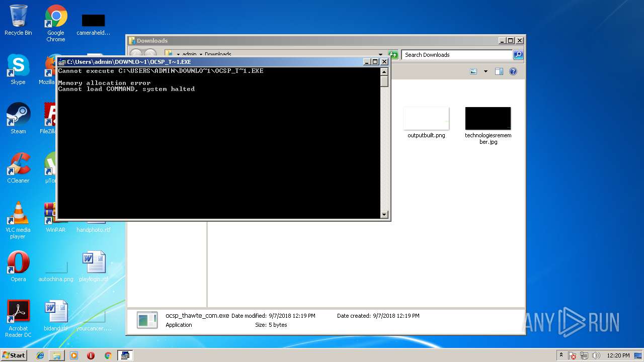This screenshot has width=644, height=362.
Task: Launch Opera browser desktop icon
Action: click(18, 266)
